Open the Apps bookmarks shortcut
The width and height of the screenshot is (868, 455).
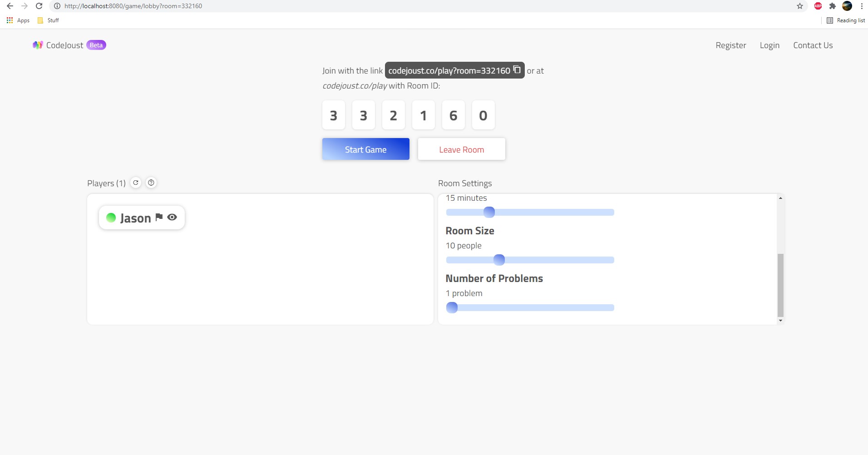18,20
